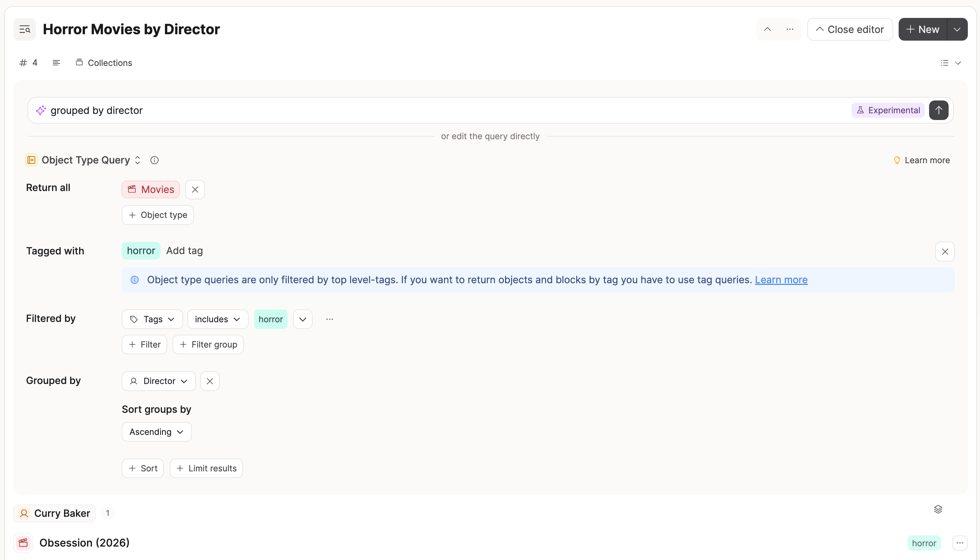Expand the New button dropdown arrow

pyautogui.click(x=957, y=29)
